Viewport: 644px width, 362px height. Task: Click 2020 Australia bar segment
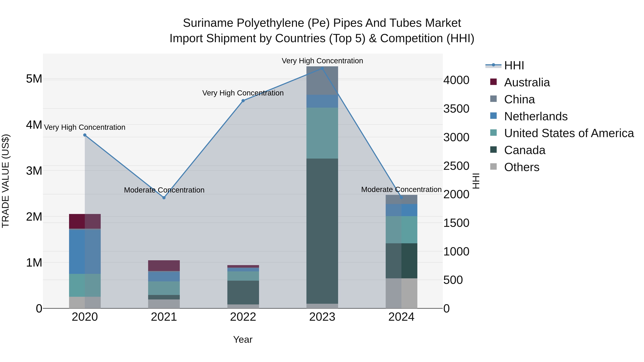pos(85,221)
